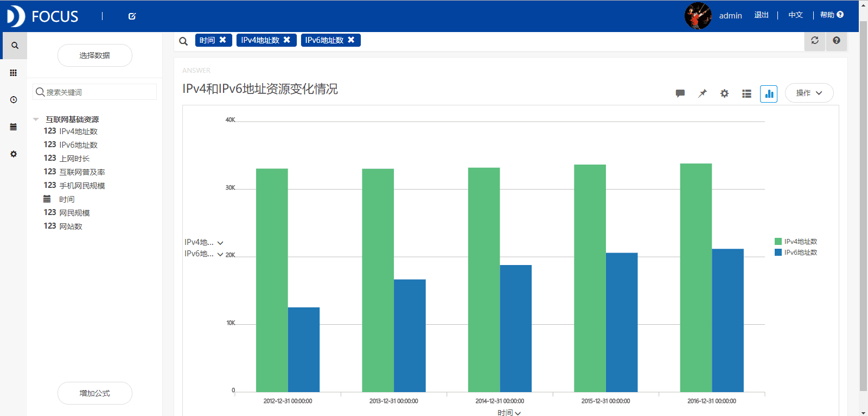Viewport: 868px width, 416px height.
Task: Select IPv6地址数 column in data list
Action: (x=78, y=145)
